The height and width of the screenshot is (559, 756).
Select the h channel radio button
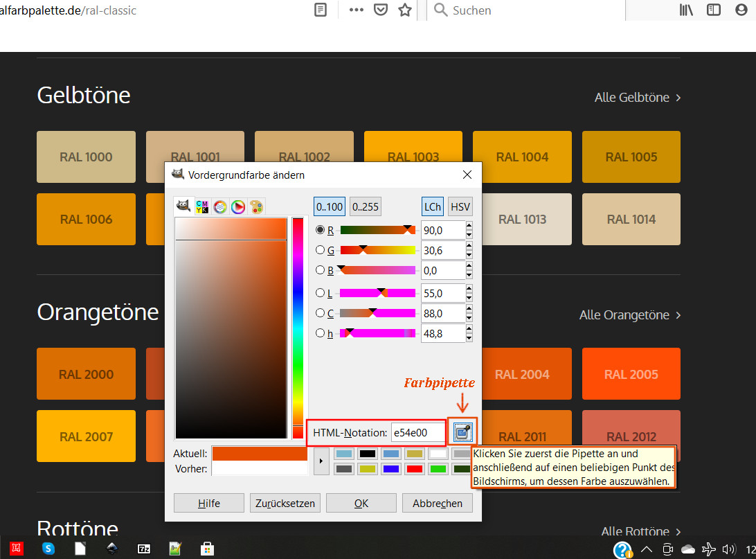(x=320, y=332)
